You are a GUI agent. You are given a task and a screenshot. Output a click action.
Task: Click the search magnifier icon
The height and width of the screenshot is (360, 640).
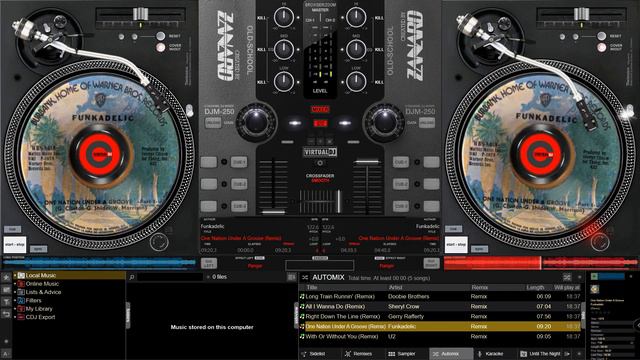[132, 277]
